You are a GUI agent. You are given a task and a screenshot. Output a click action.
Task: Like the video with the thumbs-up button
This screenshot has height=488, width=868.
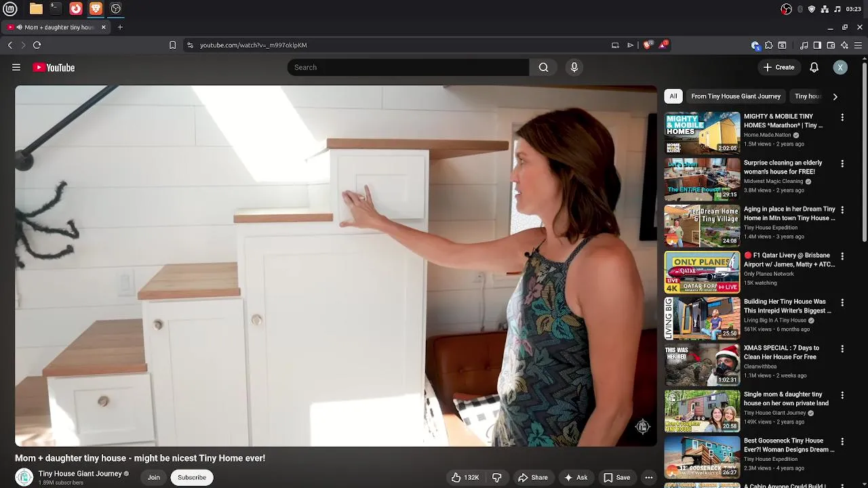tap(466, 477)
